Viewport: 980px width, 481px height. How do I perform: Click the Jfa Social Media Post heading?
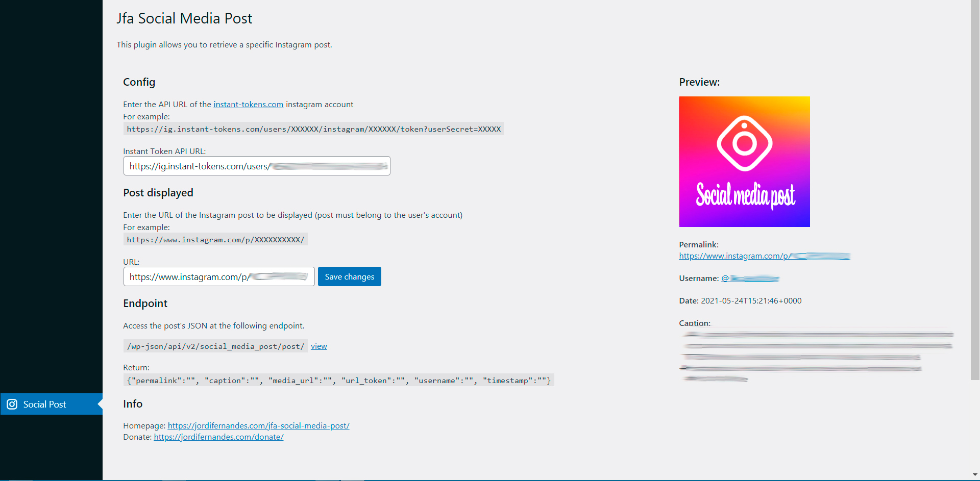184,18
